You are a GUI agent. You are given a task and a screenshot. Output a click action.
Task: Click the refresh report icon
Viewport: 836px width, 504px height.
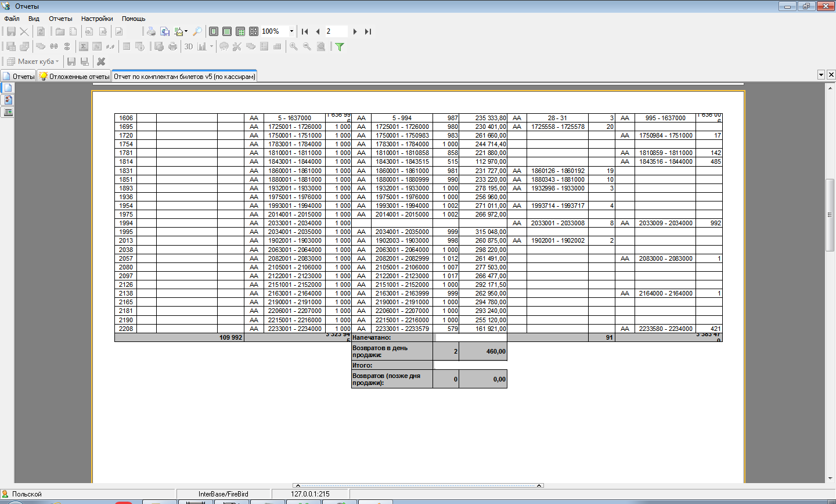(x=41, y=31)
